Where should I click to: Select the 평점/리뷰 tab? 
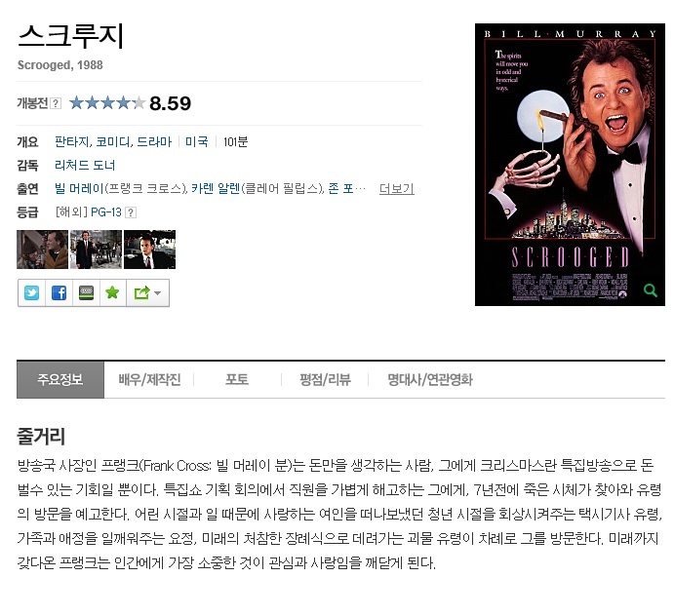pos(325,380)
